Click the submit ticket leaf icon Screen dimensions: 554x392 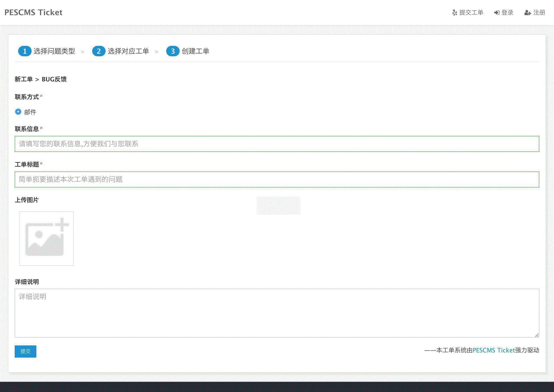click(455, 13)
